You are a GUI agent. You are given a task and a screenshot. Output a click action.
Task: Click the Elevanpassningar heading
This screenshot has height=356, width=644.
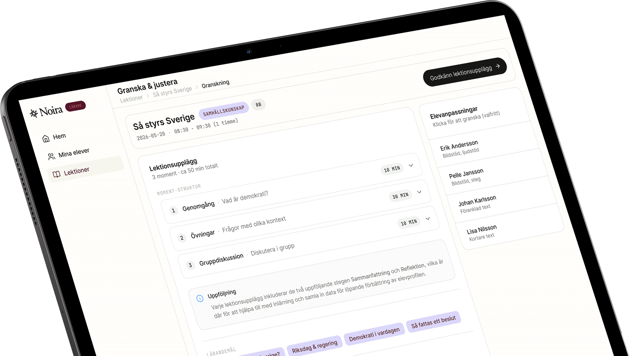454,113
